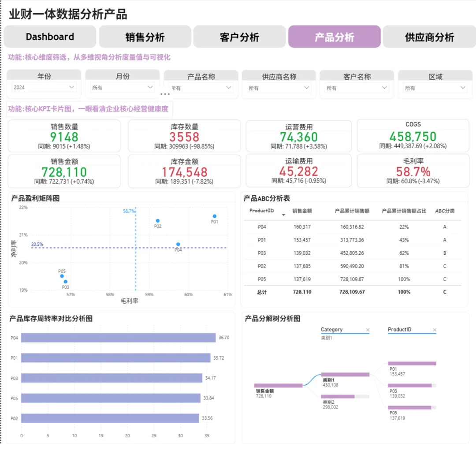Click the 产品盈利矩阵图 chart title
Viewport: 476px width, 476px height.
pyautogui.click(x=35, y=198)
